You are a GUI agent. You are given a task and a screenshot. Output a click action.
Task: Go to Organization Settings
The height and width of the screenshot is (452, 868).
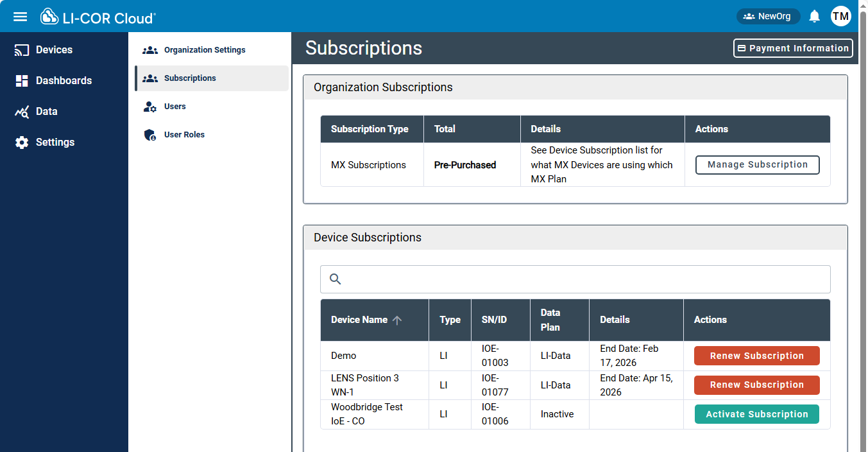204,50
